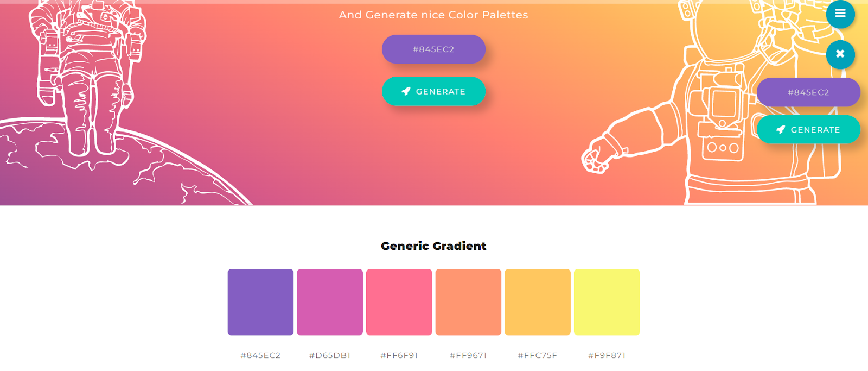The width and height of the screenshot is (868, 371).
Task: Select the yellow #F9F871 swatch
Action: pyautogui.click(x=607, y=301)
